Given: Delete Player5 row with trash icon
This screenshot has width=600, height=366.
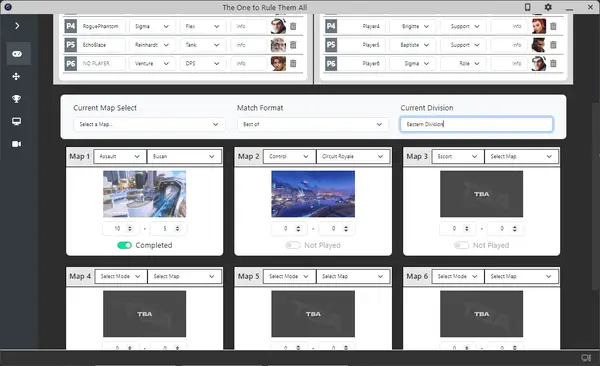Looking at the screenshot, I should [x=553, y=45].
